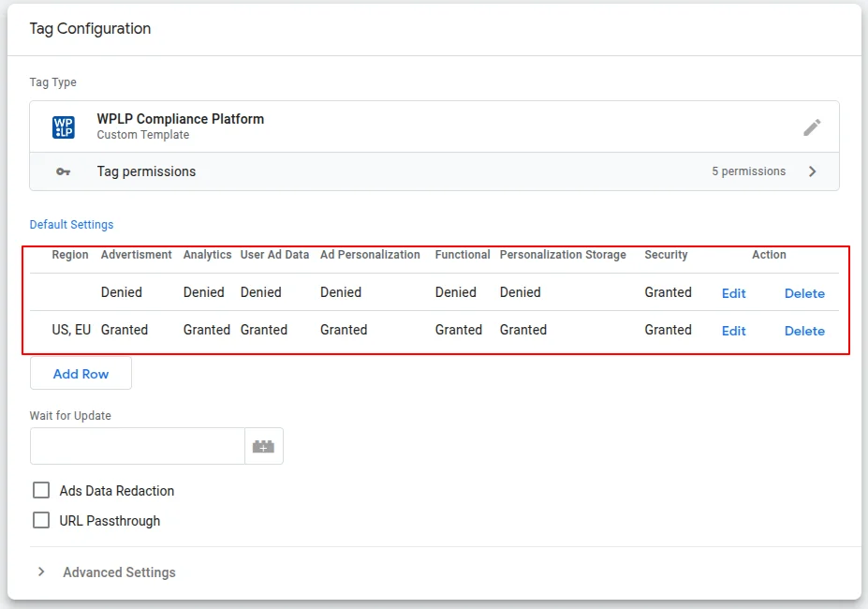
Task: Click the Wait for Update input field
Action: pos(137,446)
